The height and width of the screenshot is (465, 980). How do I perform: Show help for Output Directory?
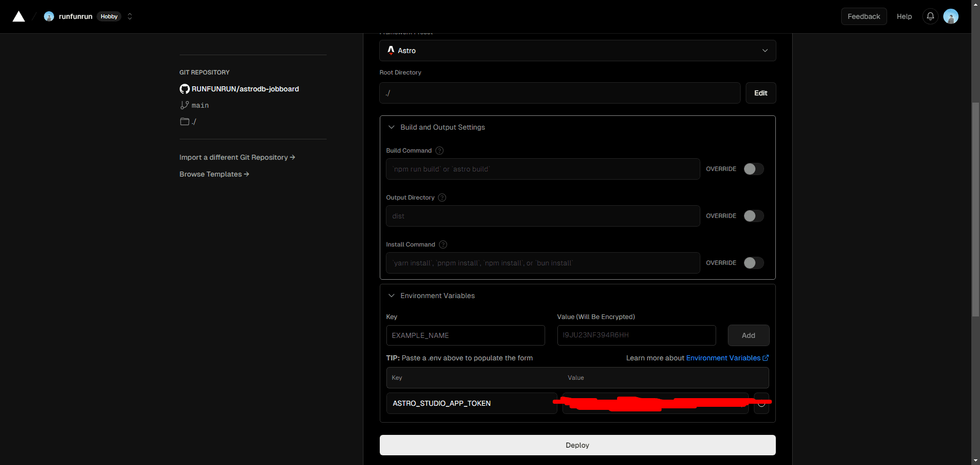coord(442,198)
